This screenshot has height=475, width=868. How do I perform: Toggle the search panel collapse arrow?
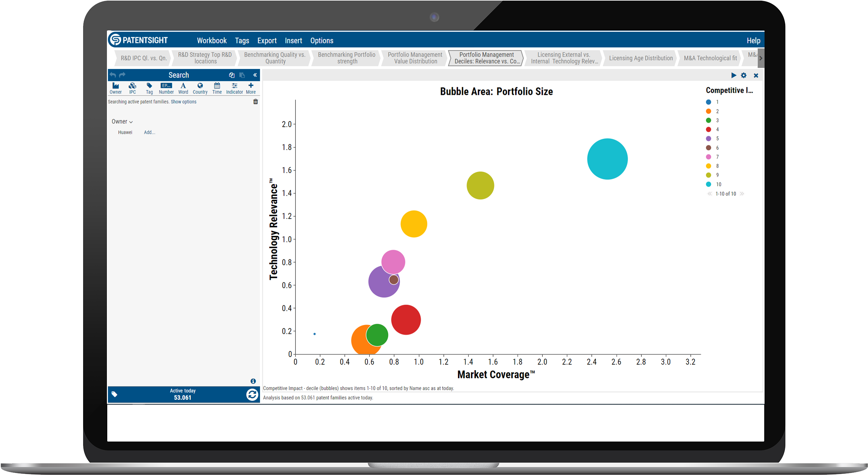(255, 75)
